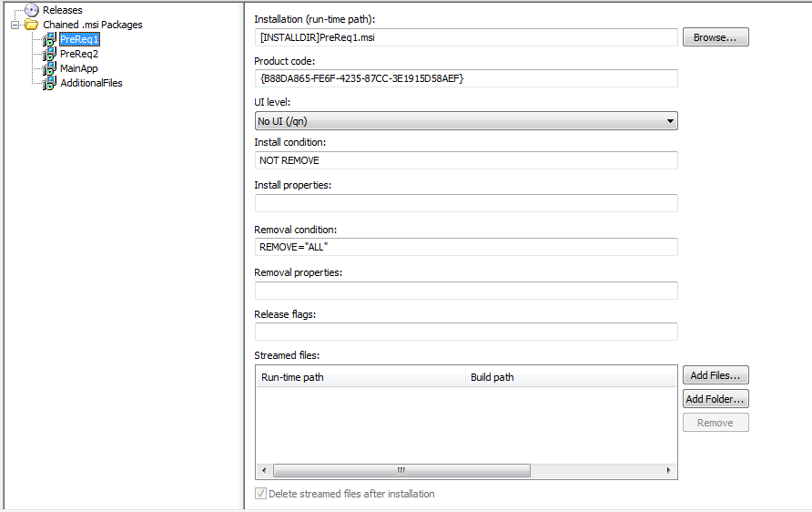Select the AdditionalFiles tree item
812x512 pixels.
click(x=91, y=83)
